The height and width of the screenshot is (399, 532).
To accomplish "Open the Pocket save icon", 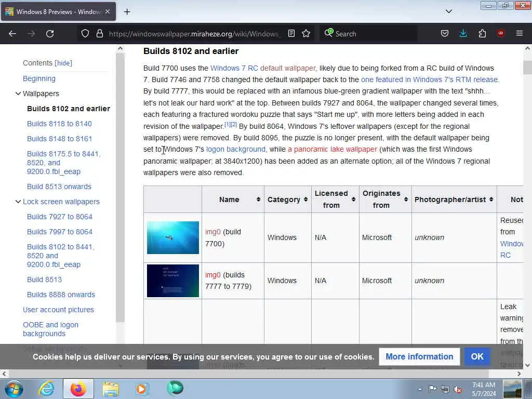I will [x=445, y=34].
